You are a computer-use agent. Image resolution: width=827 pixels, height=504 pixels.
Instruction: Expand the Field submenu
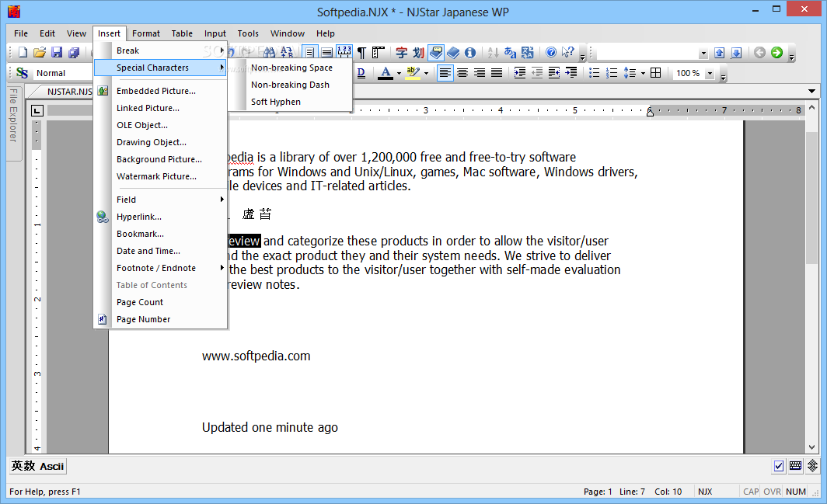(x=160, y=200)
